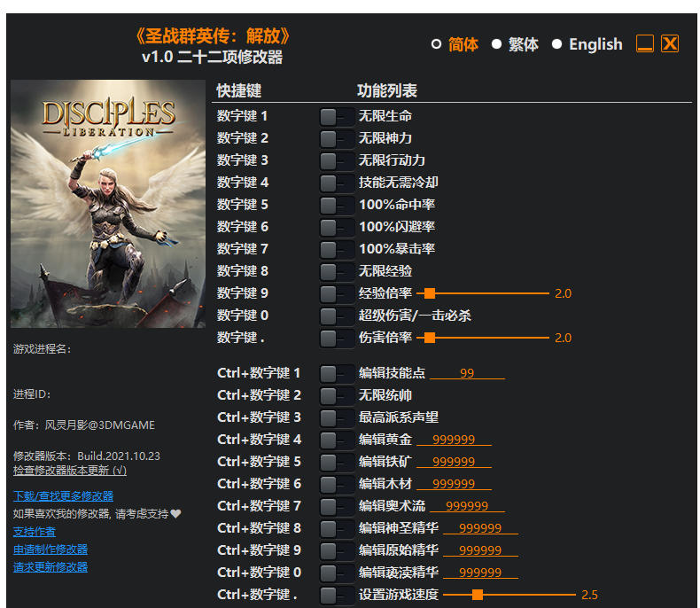
Task: Enable 编辑技能点 toggle
Action: click(337, 374)
